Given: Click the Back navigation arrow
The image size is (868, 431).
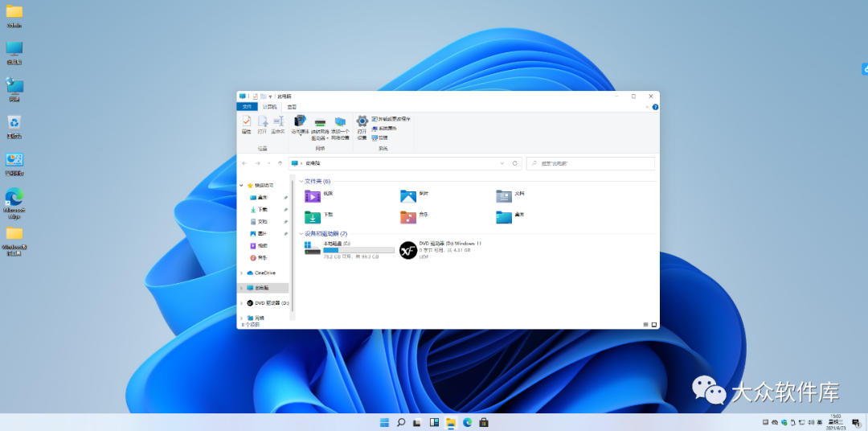Looking at the screenshot, I should (x=244, y=163).
